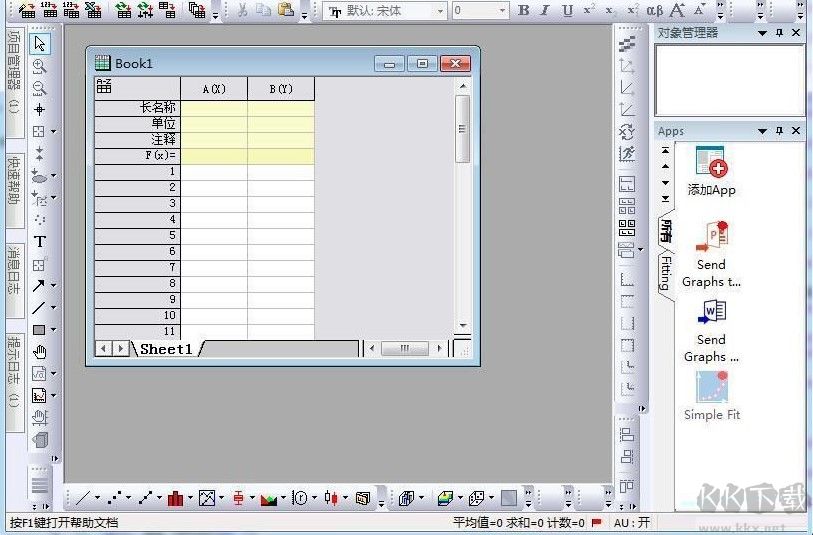
Task: Select the Arrow drawing tool
Action: pos(39,286)
